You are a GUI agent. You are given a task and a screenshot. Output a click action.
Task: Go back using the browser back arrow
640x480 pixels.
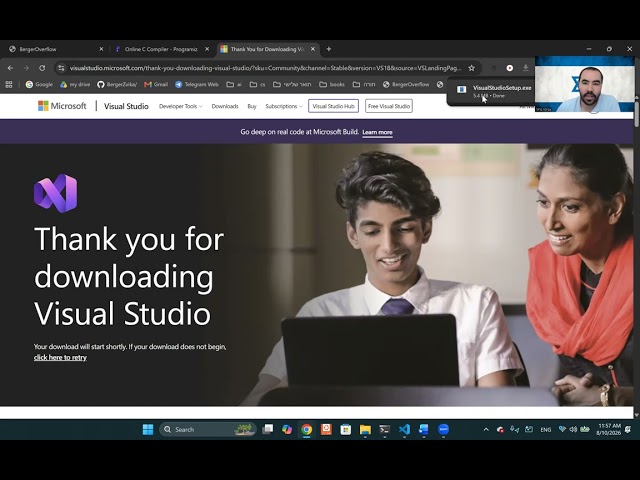coord(10,68)
